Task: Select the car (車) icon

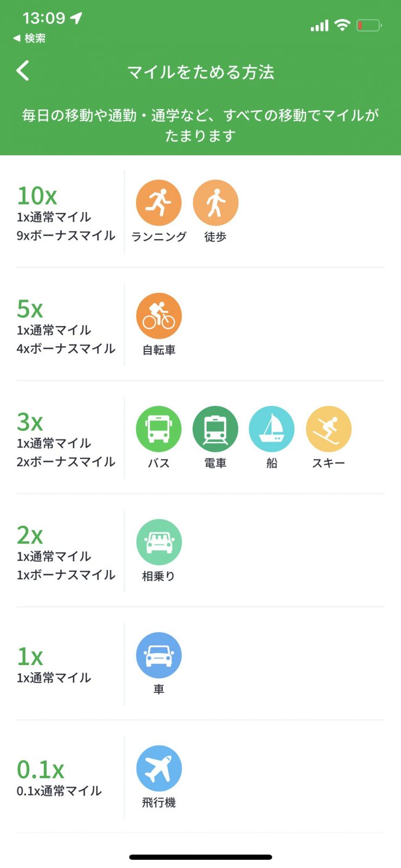Action: 158,655
